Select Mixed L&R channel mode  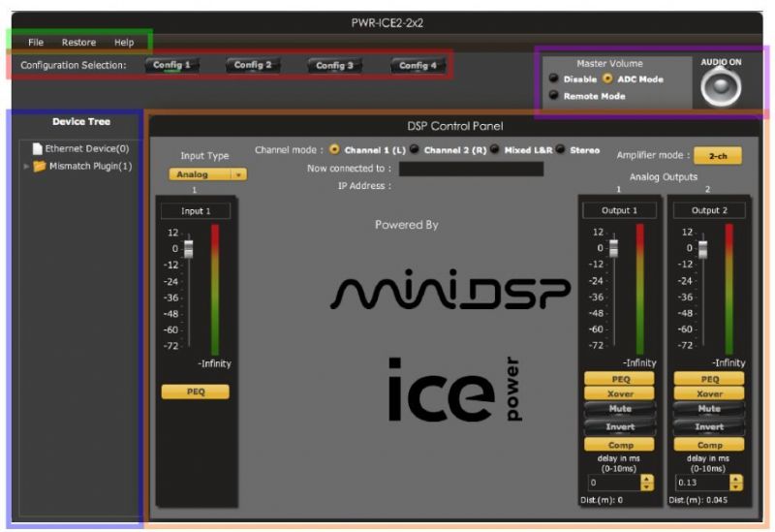point(494,149)
